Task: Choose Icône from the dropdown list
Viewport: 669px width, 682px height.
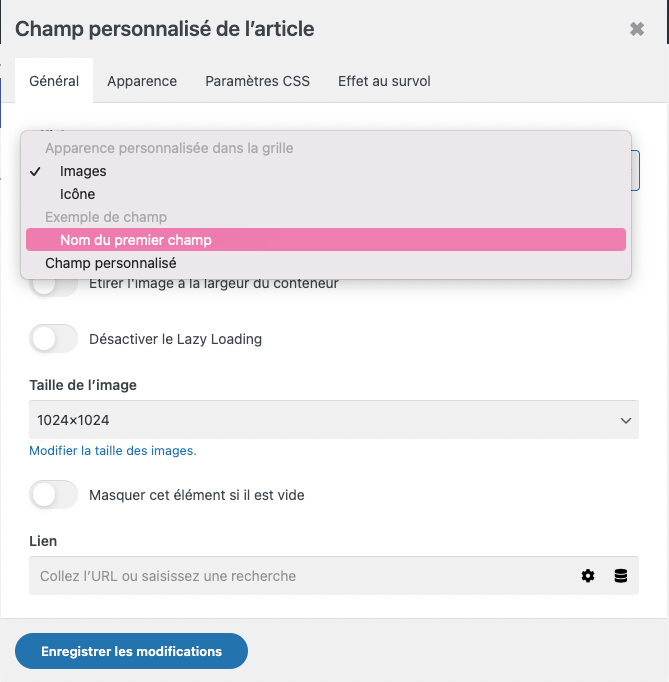Action: (x=77, y=194)
